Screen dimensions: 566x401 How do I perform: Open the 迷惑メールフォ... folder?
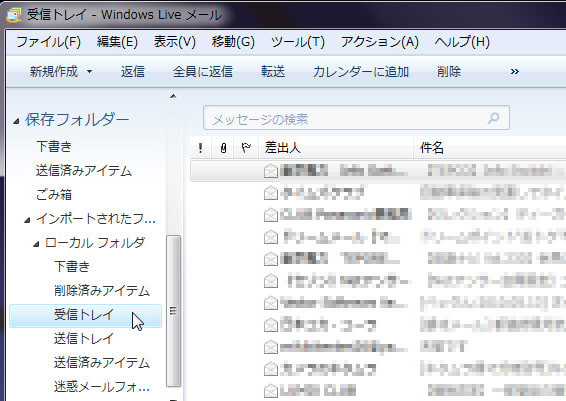102,387
